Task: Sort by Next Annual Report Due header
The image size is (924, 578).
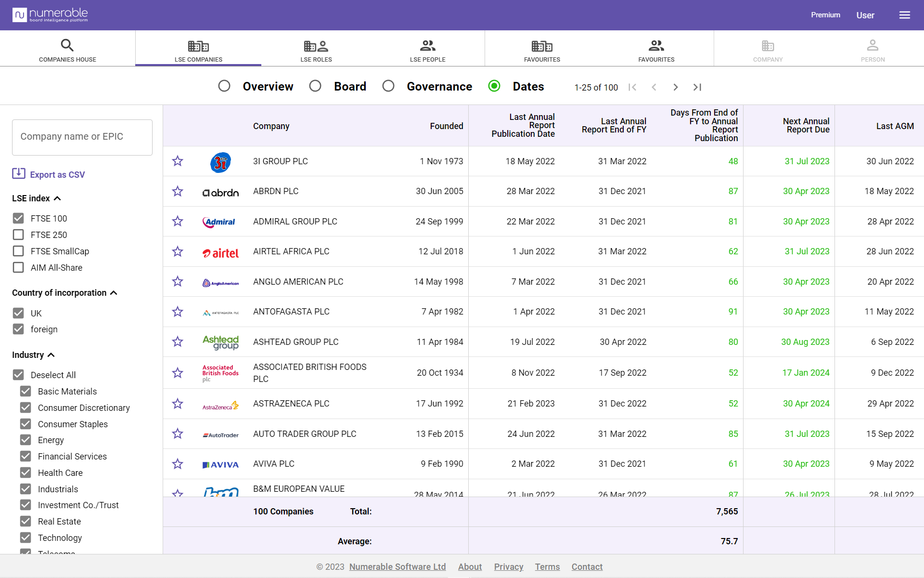Action: 806,125
